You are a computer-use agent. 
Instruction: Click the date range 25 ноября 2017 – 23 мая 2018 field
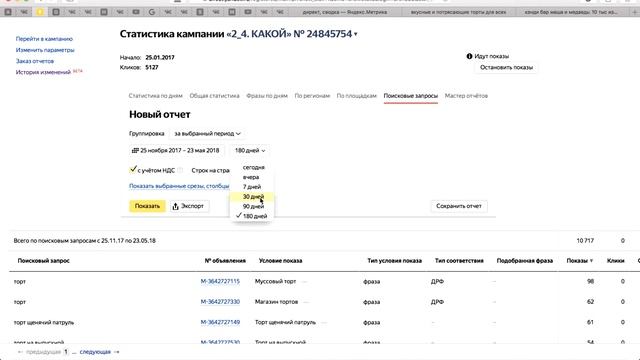pyautogui.click(x=176, y=151)
